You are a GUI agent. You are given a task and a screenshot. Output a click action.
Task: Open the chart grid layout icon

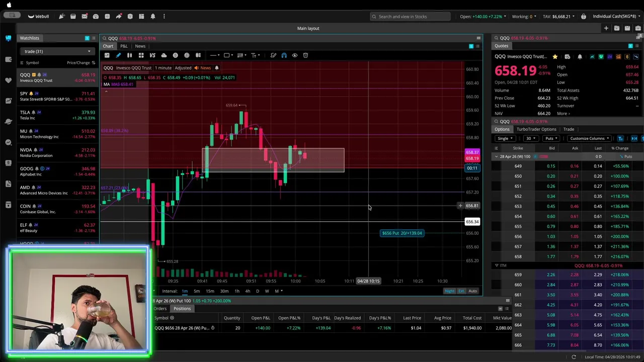[x=141, y=55]
